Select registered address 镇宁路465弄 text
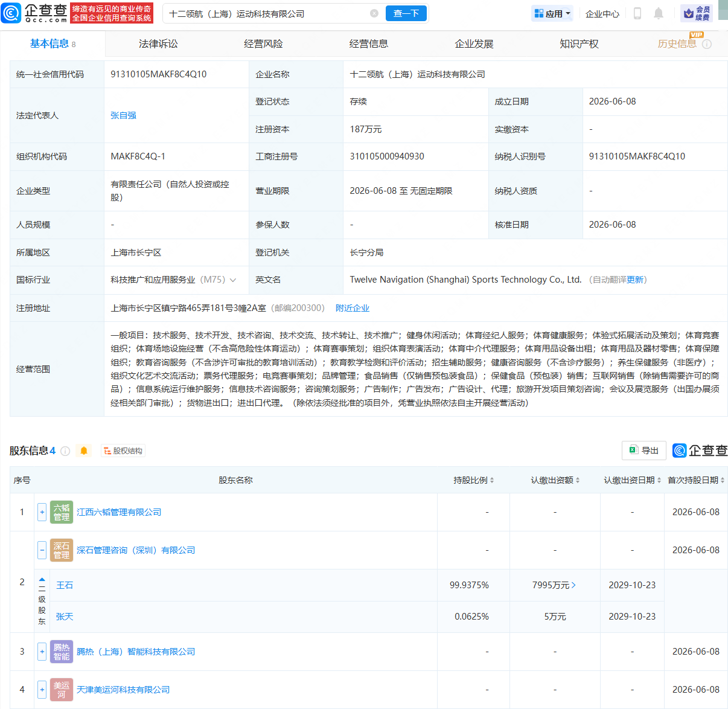This screenshot has height=709, width=728. 188,308
